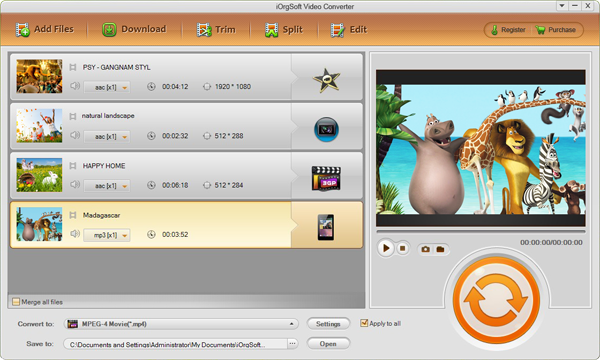The image size is (600, 360).
Task: Open the title bar dropdown menu arrow
Action: tap(562, 6)
